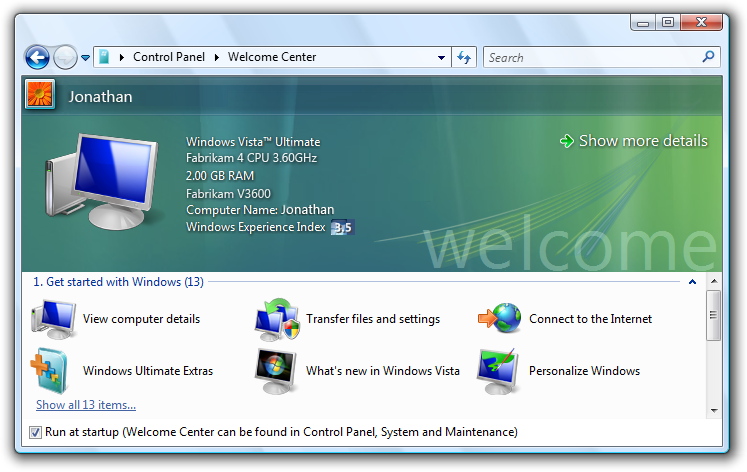This screenshot has height=472, width=747.
Task: Click the scrollbar down arrow
Action: tap(714, 411)
